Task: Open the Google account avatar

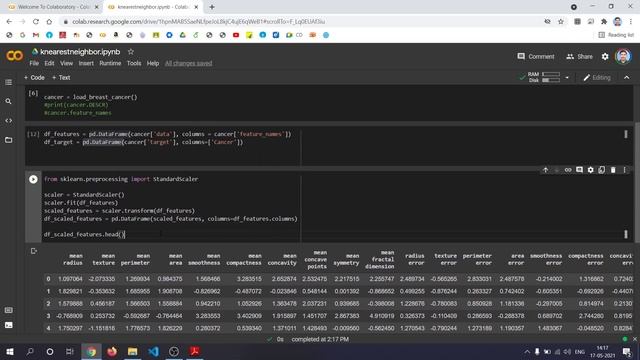Action: tap(623, 56)
